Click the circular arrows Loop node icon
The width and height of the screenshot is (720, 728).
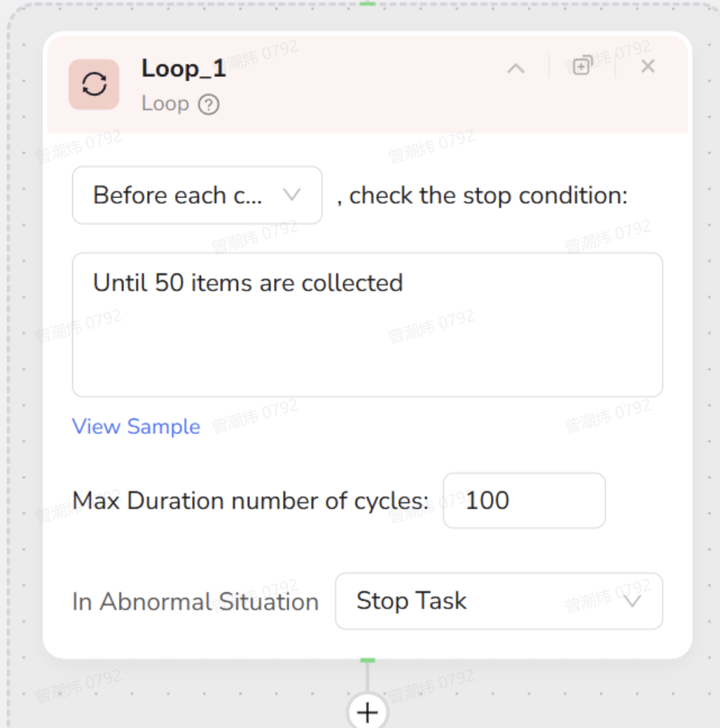click(94, 85)
